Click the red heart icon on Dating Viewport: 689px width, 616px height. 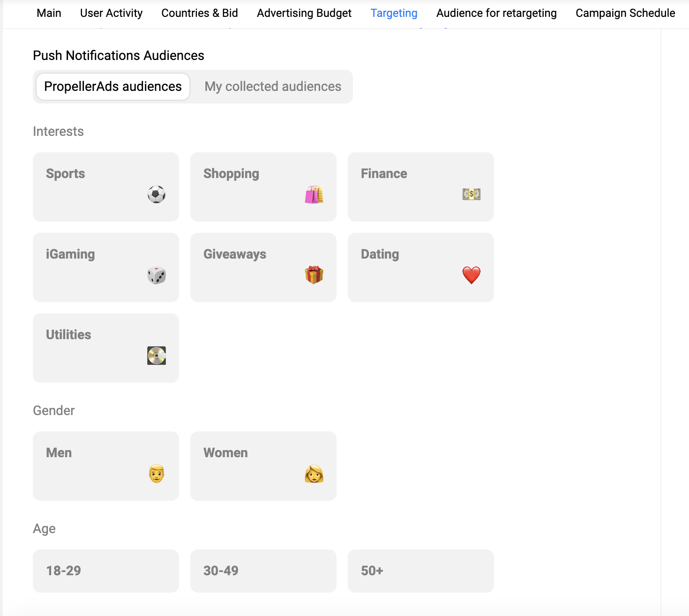pyautogui.click(x=471, y=275)
